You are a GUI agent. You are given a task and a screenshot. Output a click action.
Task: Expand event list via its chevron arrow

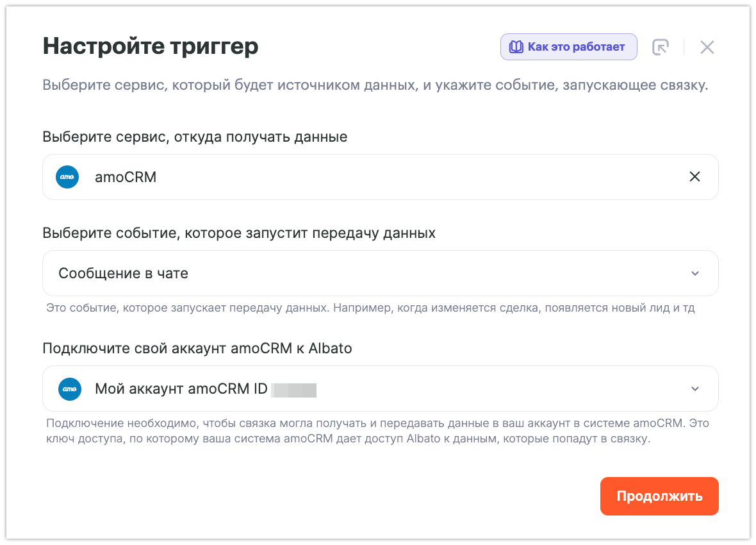tap(695, 274)
